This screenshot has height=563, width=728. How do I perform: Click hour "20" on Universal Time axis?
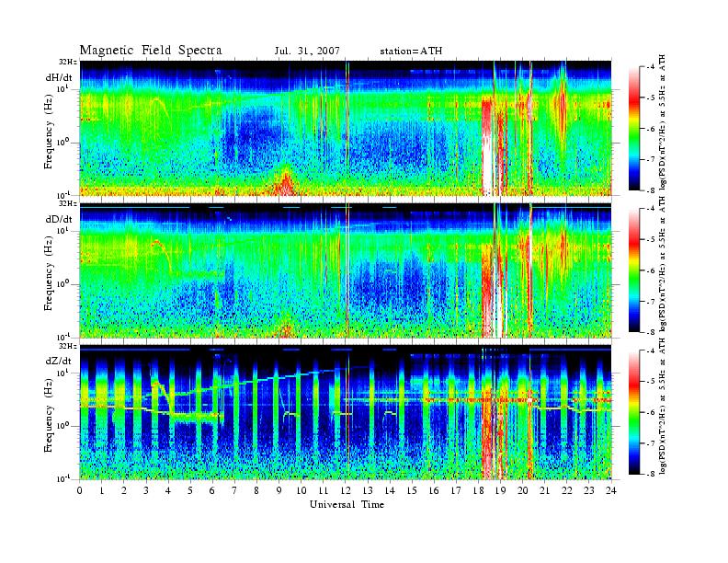click(523, 490)
